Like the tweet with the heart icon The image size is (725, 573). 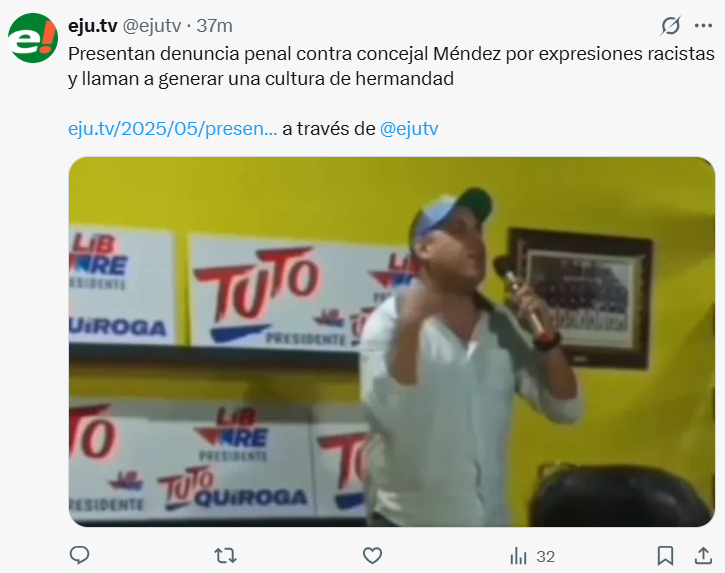tap(372, 555)
